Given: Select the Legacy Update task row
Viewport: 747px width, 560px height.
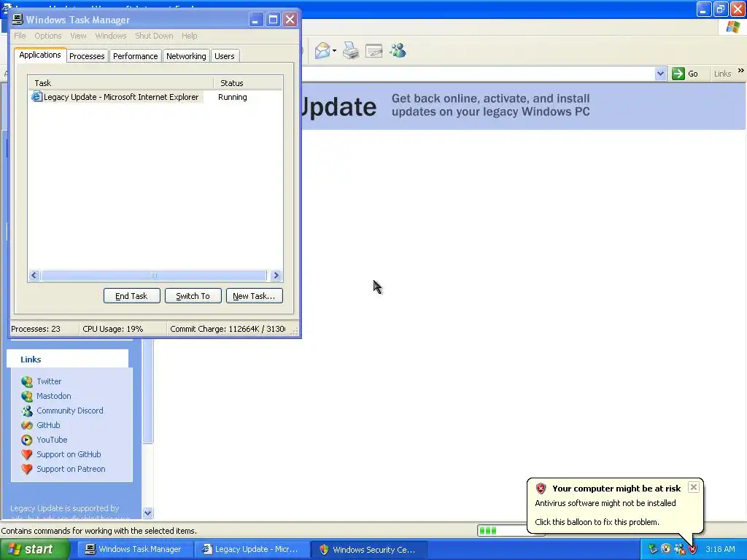Looking at the screenshot, I should (155, 97).
